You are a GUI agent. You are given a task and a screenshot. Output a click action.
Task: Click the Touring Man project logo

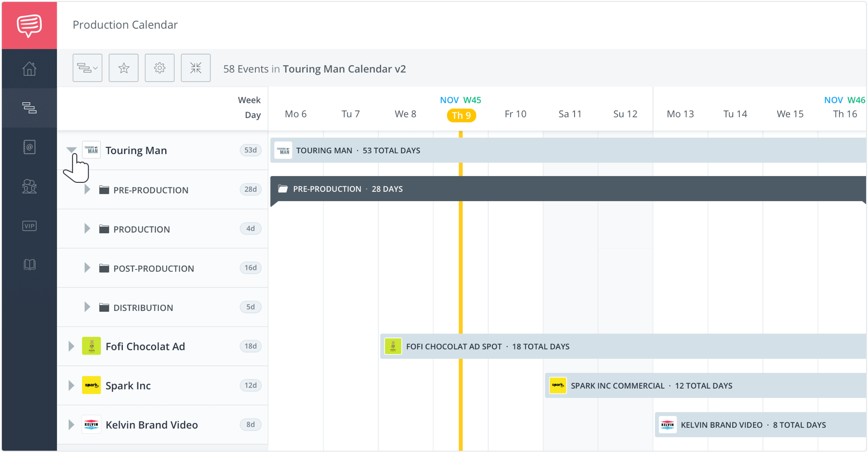click(91, 150)
